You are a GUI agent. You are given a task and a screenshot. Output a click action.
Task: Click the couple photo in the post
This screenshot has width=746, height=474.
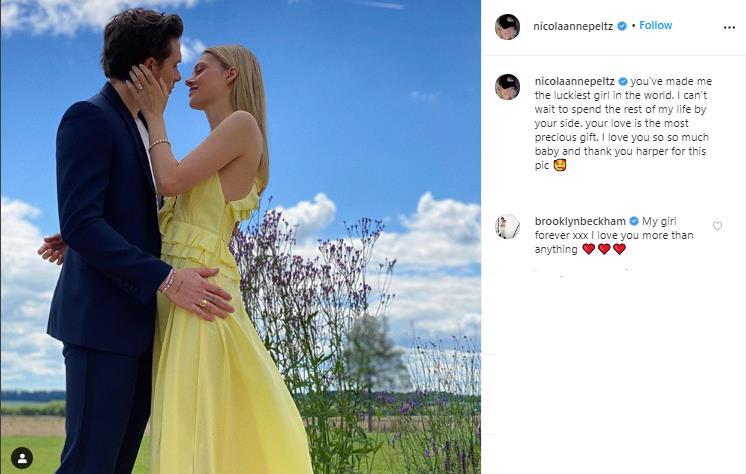[x=241, y=237]
